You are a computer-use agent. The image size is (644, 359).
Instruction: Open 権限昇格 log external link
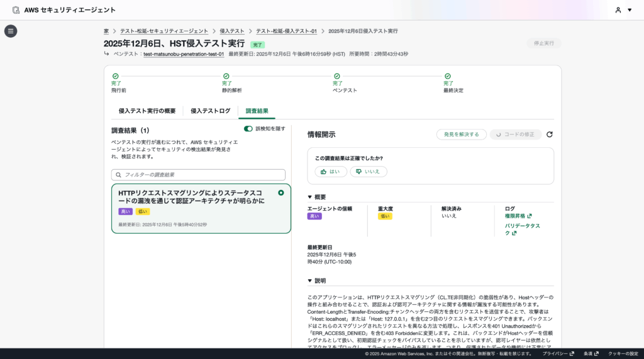[518, 216]
